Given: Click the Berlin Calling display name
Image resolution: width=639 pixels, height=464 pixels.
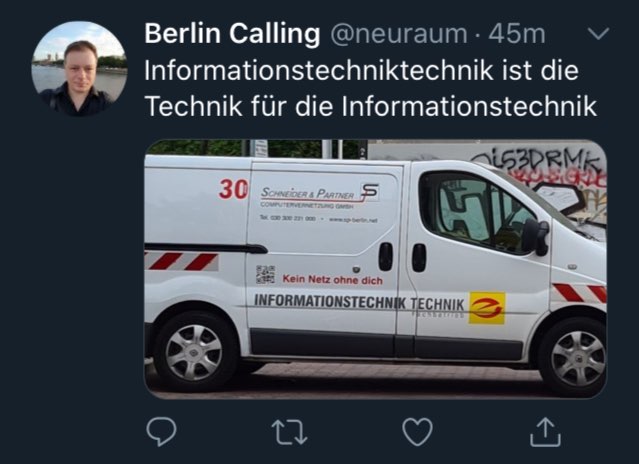Looking at the screenshot, I should click(x=232, y=33).
